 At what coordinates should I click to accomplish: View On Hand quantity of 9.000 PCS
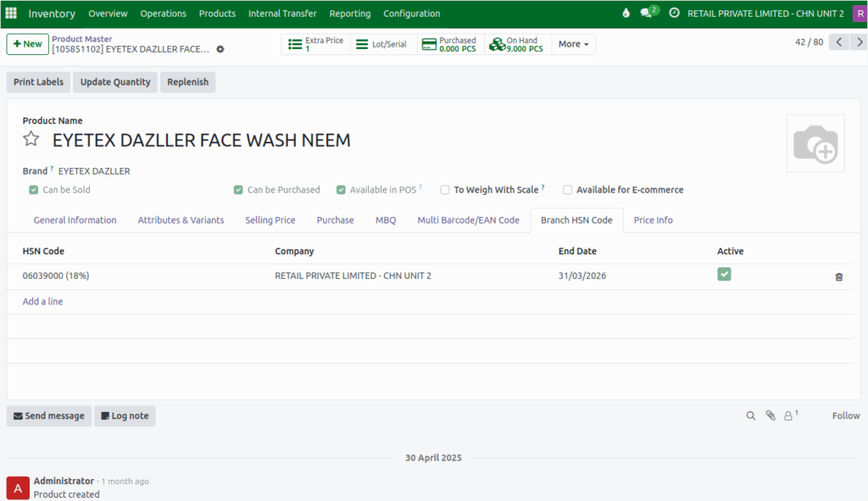point(517,43)
